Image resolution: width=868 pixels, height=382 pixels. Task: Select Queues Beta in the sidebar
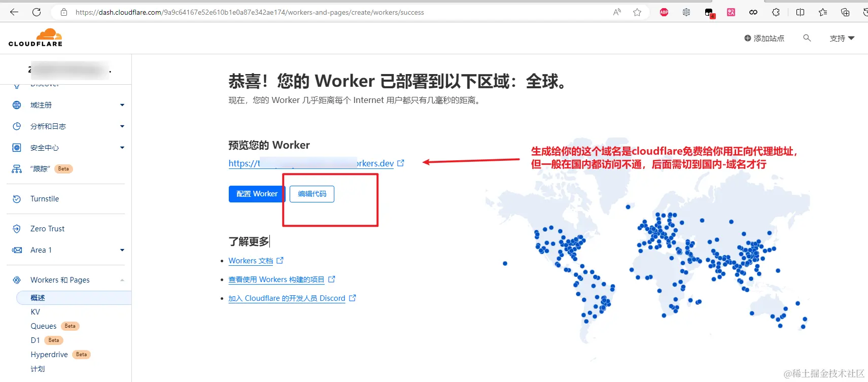tap(55, 326)
